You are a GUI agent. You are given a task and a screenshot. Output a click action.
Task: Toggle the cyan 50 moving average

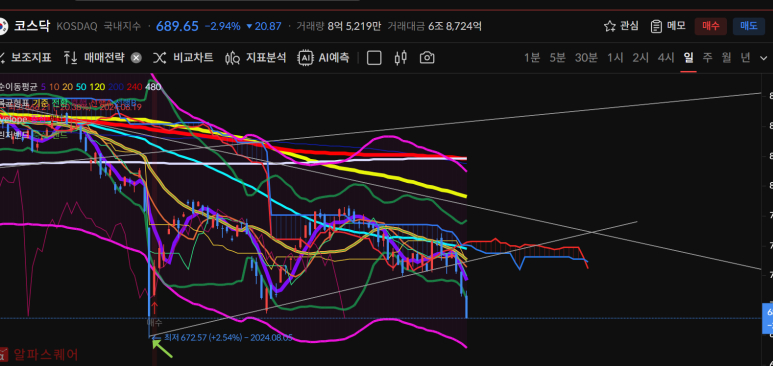pyautogui.click(x=81, y=87)
